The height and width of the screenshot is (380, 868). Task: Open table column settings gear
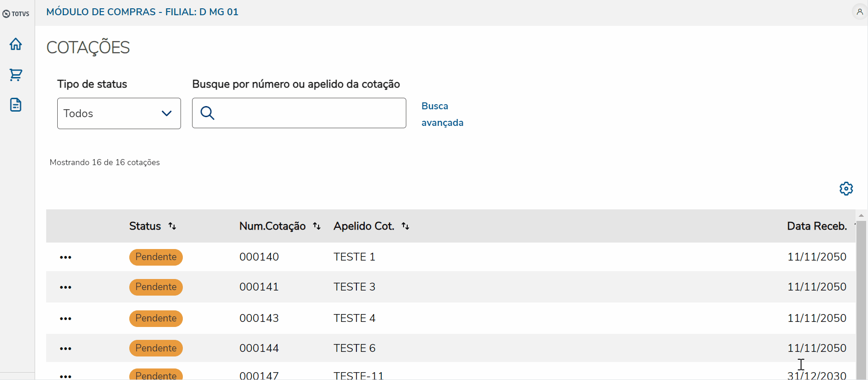pyautogui.click(x=846, y=189)
